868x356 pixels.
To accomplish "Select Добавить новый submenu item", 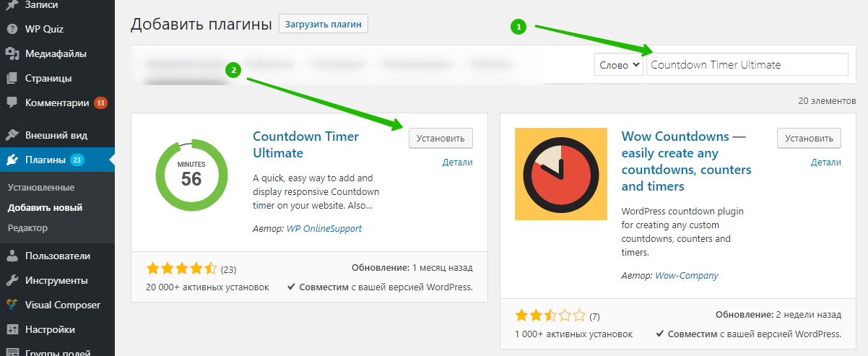I will (45, 207).
